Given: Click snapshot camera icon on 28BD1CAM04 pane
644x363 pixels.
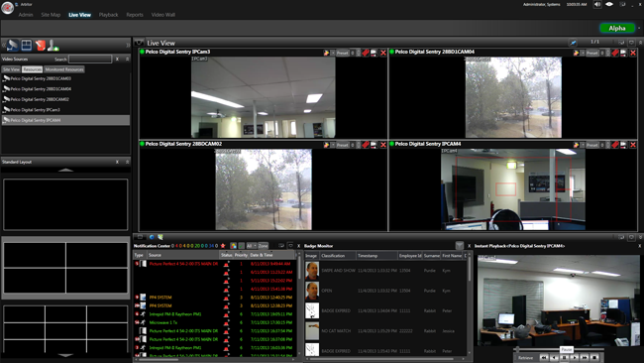Looking at the screenshot, I should point(623,53).
